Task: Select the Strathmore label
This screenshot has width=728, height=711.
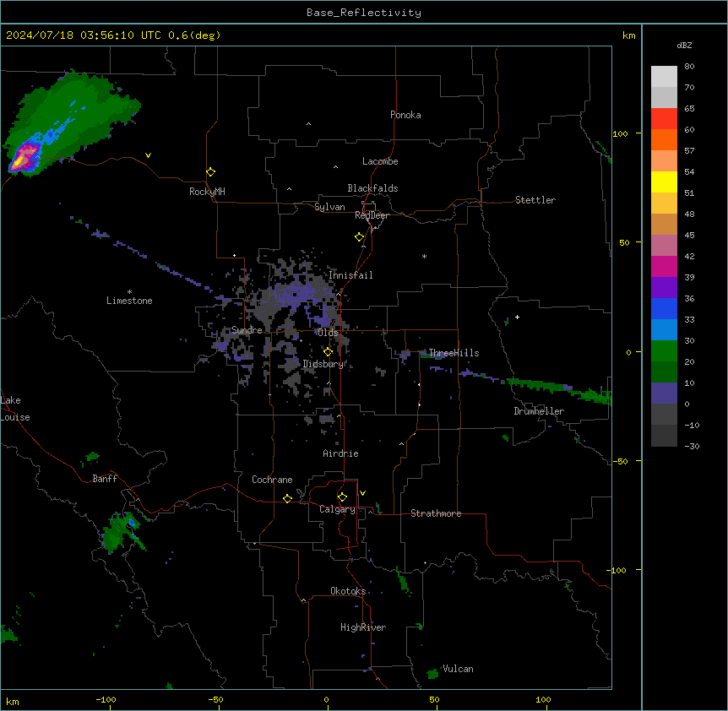Action: click(x=436, y=513)
